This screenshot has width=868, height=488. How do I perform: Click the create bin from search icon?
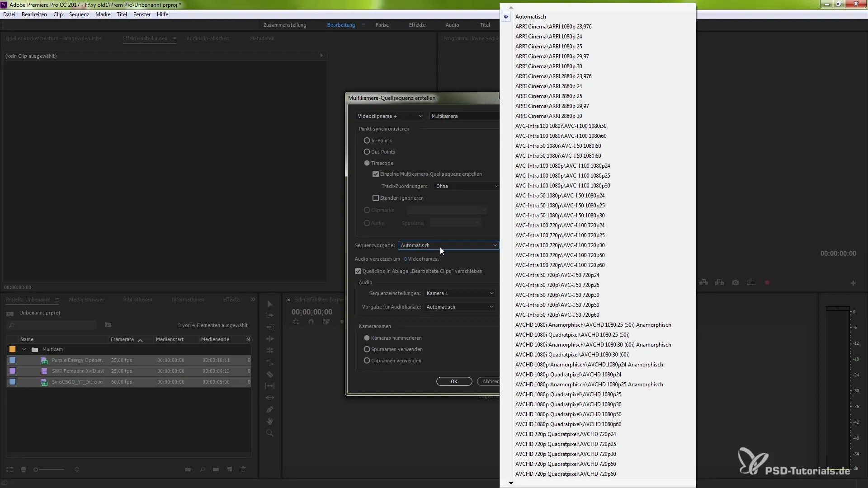point(108,325)
